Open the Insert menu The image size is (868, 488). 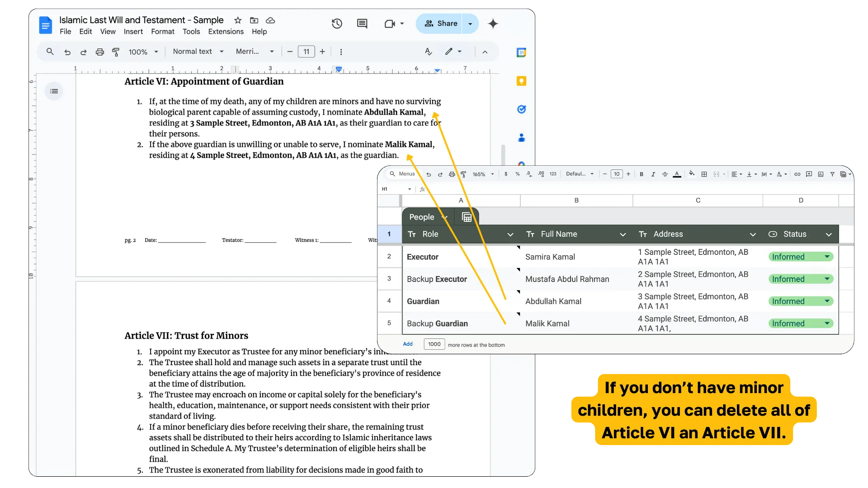(x=133, y=32)
